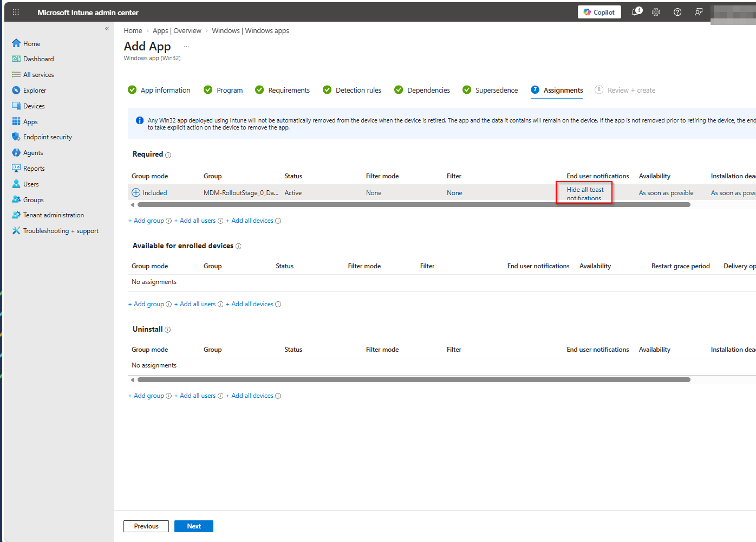This screenshot has height=542, width=756.
Task: Collapse the left navigation pane
Action: tap(107, 28)
